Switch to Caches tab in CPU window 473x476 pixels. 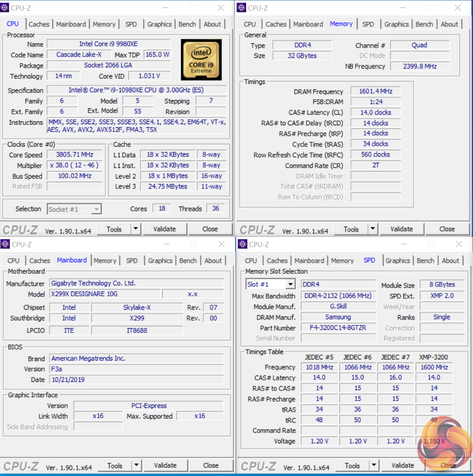[39, 24]
